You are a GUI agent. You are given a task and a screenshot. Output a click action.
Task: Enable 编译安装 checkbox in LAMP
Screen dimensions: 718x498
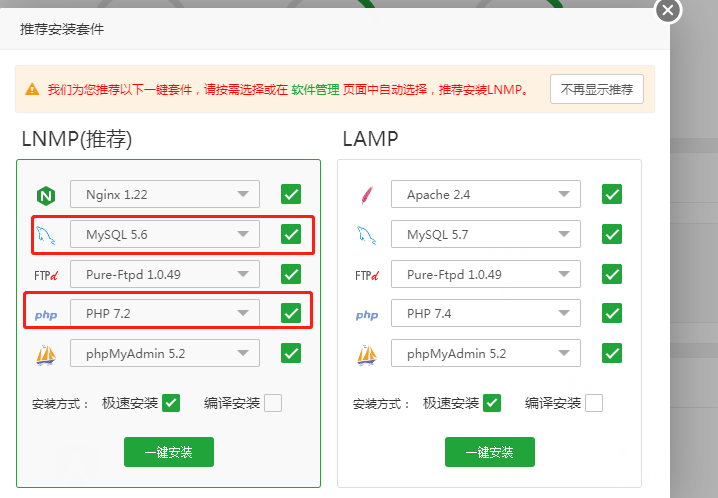pos(594,403)
